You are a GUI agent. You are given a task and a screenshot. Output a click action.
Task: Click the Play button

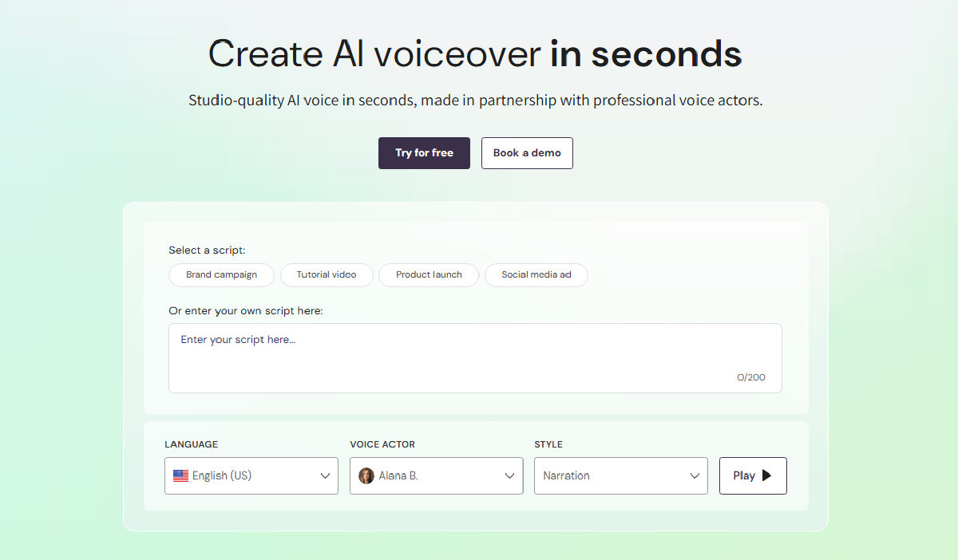[753, 475]
